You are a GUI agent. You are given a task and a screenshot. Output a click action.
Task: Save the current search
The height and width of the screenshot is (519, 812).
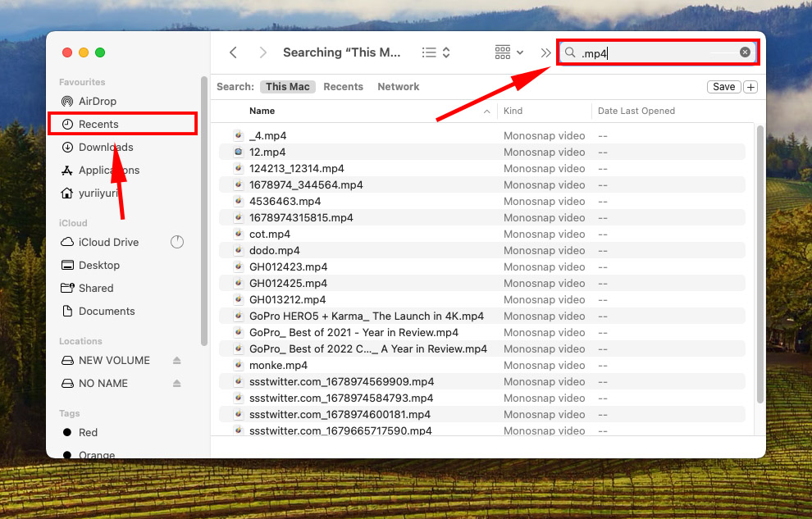coord(723,86)
